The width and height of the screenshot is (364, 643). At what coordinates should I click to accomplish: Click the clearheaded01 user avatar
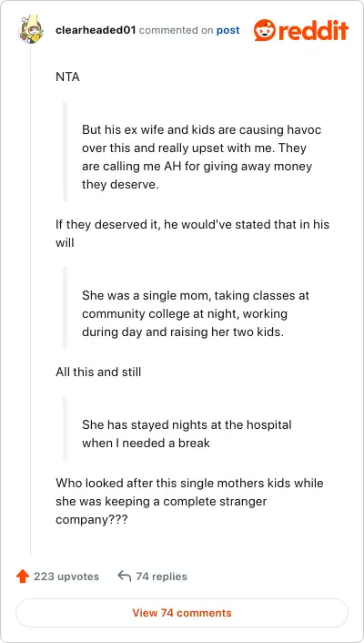tap(32, 30)
